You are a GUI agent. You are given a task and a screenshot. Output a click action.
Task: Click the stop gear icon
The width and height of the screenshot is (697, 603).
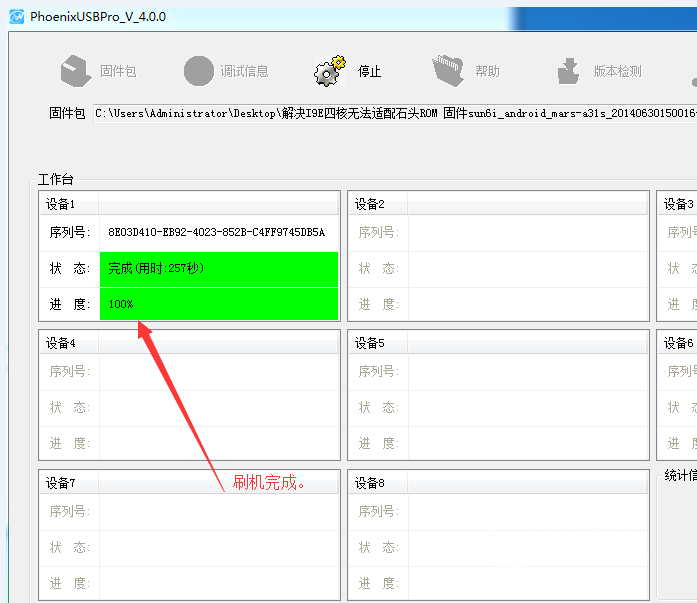(x=329, y=71)
